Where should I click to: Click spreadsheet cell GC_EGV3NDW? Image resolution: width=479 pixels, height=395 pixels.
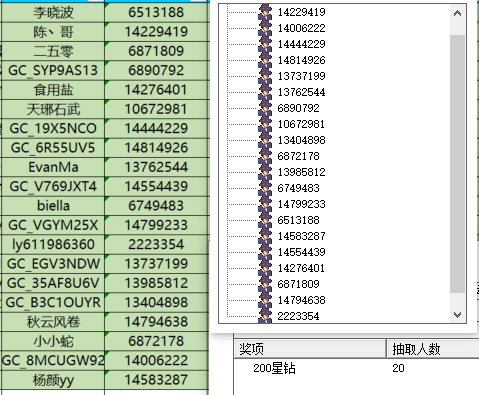click(53, 264)
